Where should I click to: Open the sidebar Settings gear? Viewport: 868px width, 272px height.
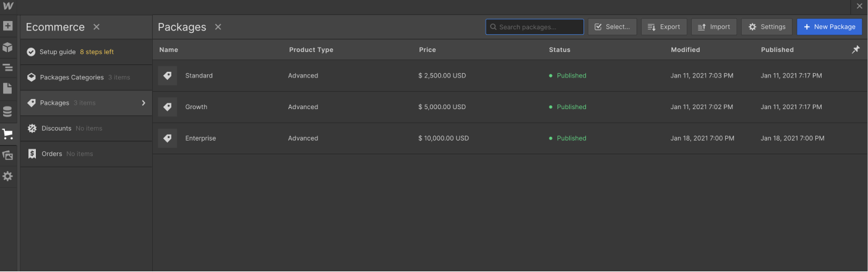pos(7,176)
